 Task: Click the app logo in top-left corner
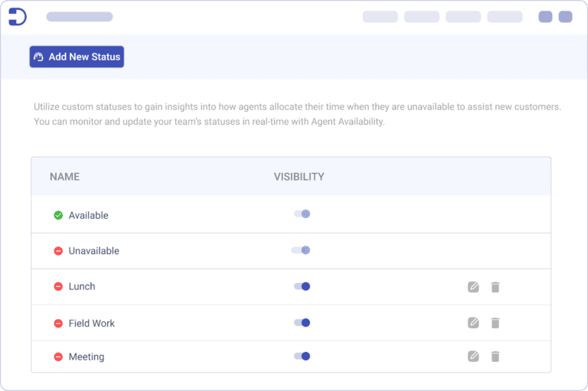click(x=18, y=17)
